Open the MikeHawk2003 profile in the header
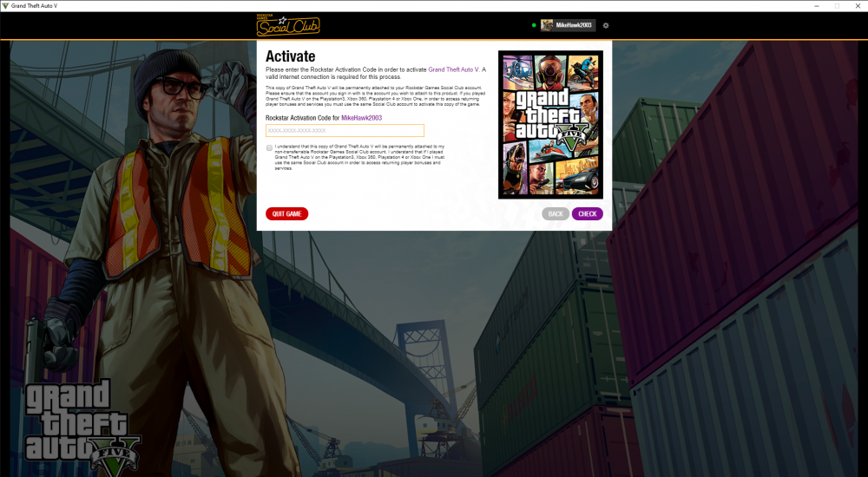 pyautogui.click(x=569, y=25)
